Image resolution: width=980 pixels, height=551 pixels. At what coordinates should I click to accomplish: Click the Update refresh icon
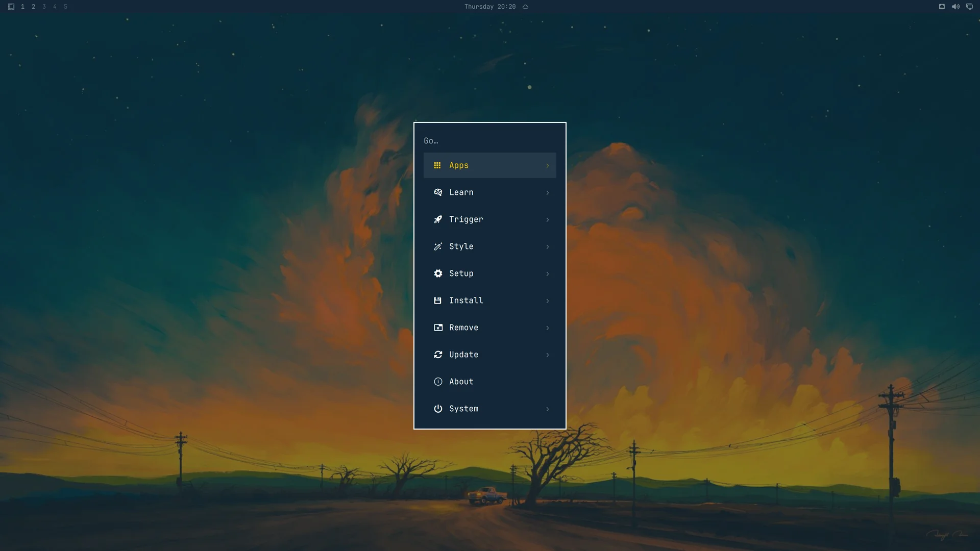(x=438, y=355)
